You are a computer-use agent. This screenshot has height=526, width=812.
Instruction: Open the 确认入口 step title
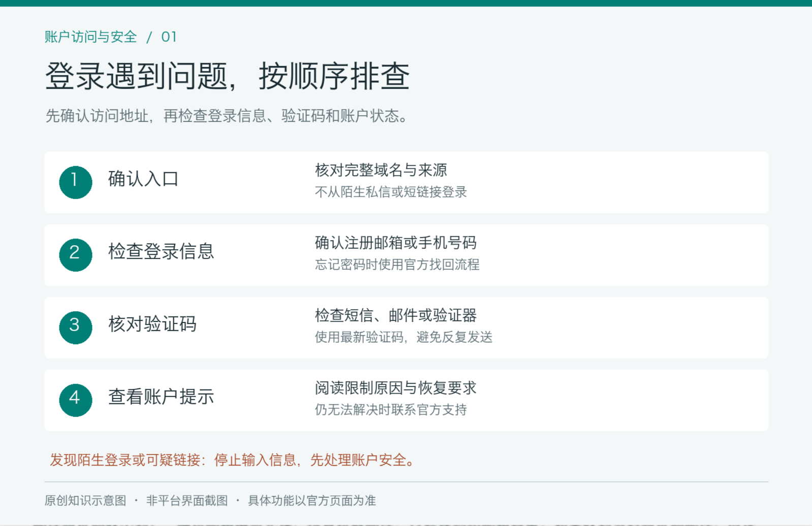[x=143, y=179]
